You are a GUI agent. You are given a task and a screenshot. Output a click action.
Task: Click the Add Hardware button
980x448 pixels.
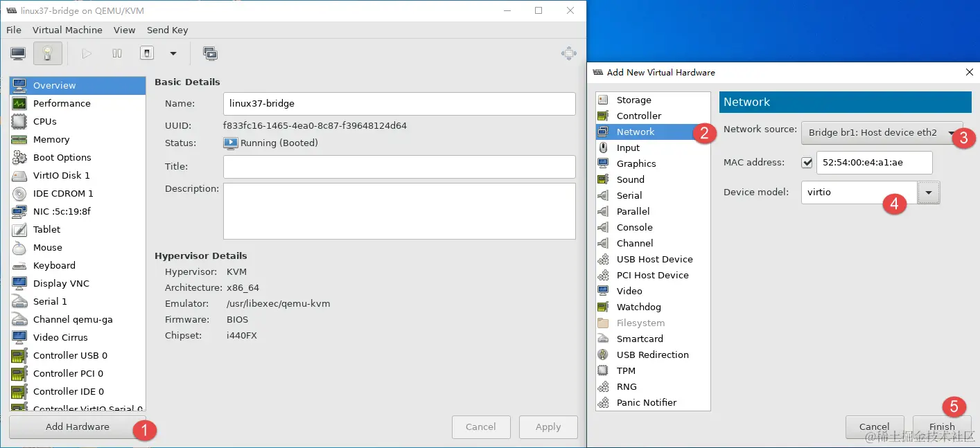click(77, 427)
